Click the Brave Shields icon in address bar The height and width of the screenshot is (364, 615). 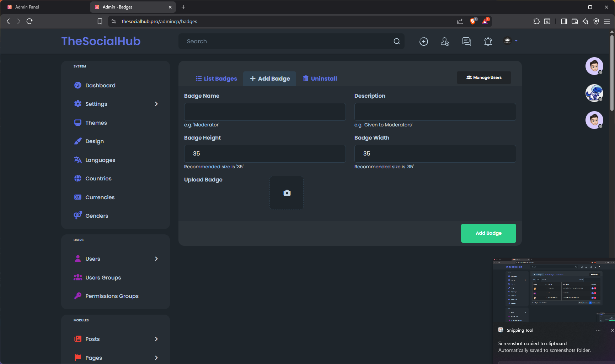pos(473,21)
